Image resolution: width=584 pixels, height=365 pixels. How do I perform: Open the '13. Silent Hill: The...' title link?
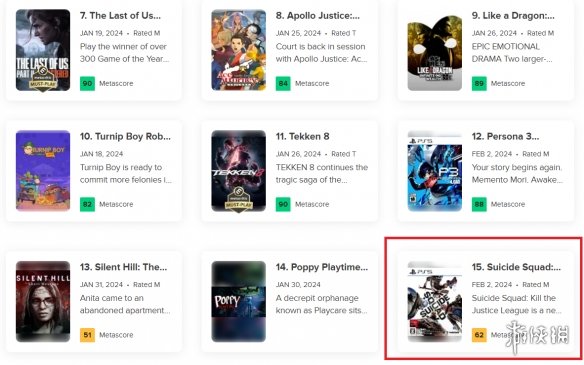point(123,267)
